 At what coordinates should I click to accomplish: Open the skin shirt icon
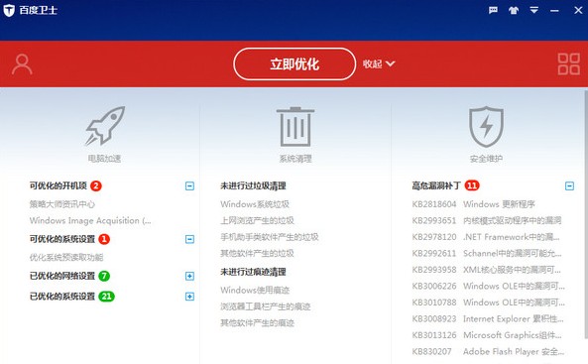tap(514, 10)
